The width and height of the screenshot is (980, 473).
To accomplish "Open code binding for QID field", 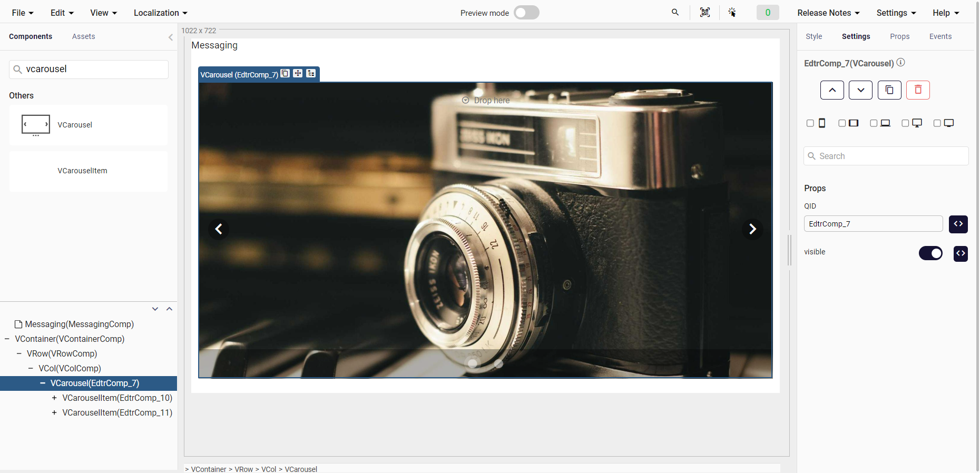I will pos(958,224).
